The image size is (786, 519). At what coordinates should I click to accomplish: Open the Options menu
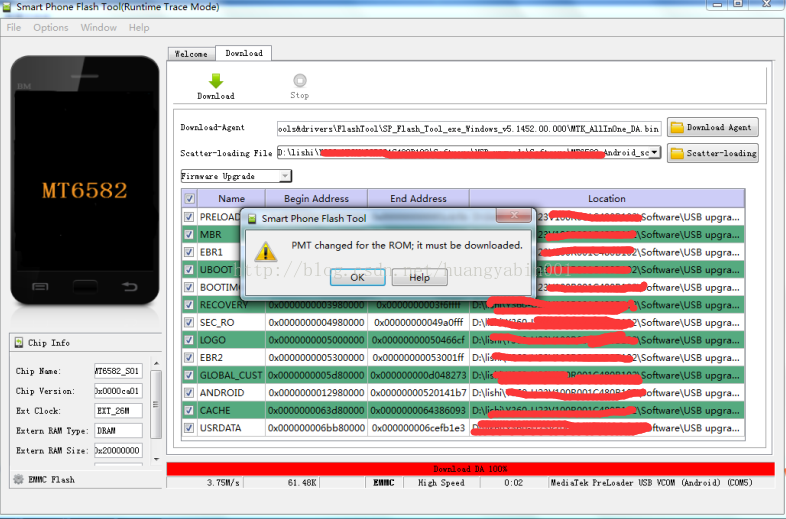pyautogui.click(x=51, y=28)
